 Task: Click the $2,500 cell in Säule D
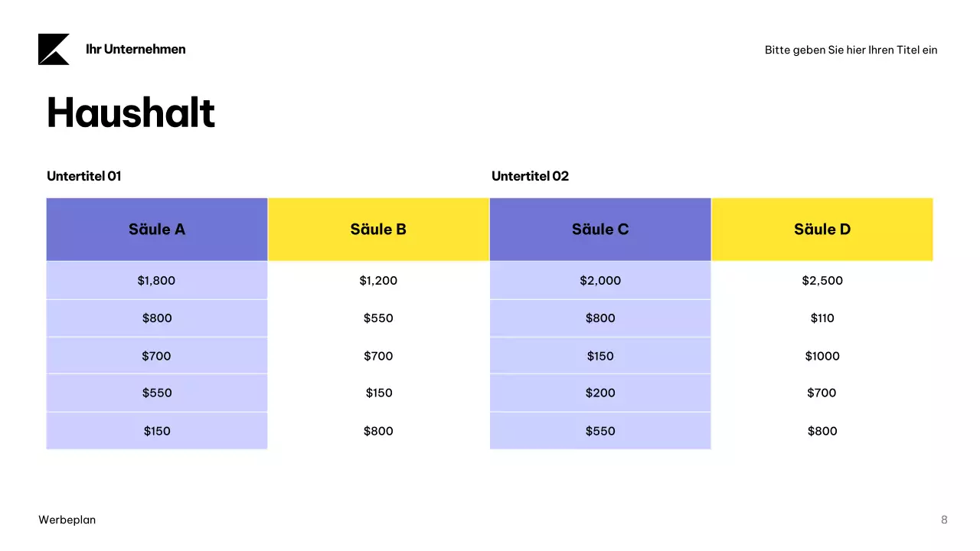pos(822,281)
